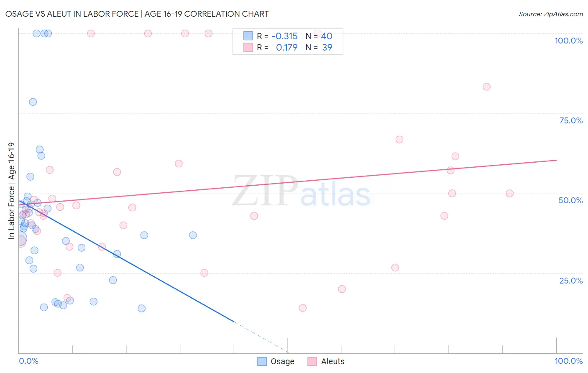Click the Aleuts pink legend swatch at bottom

coord(312,361)
